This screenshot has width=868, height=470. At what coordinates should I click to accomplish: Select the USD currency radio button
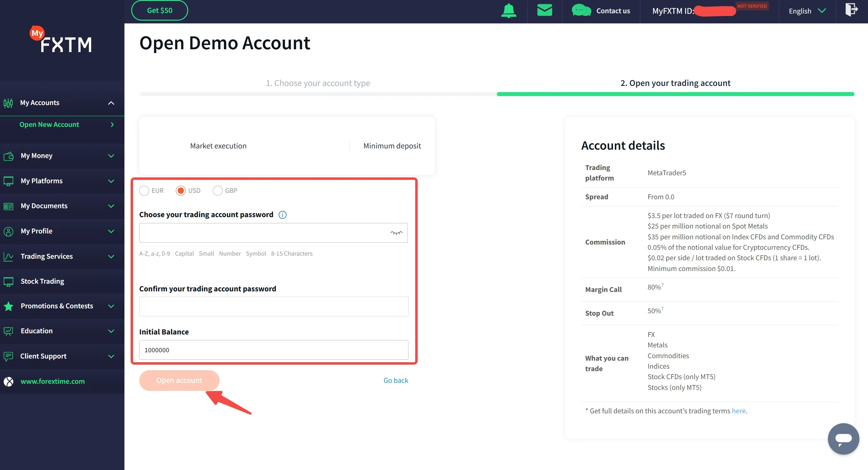click(180, 191)
